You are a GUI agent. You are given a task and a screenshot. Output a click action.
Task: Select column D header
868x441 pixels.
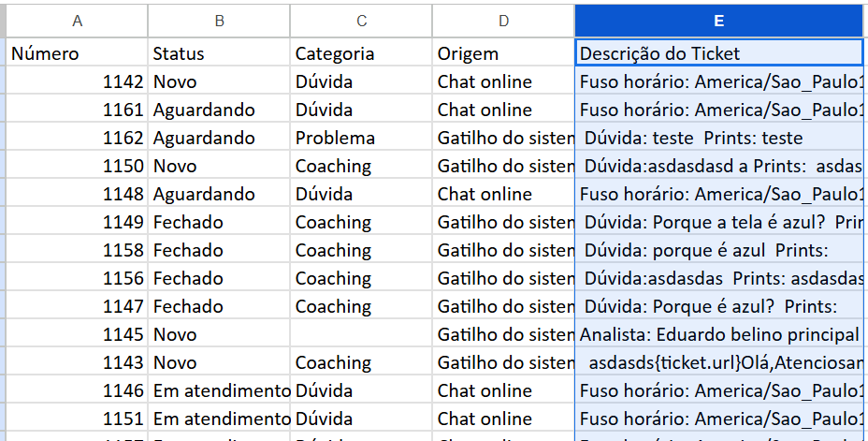tap(504, 21)
